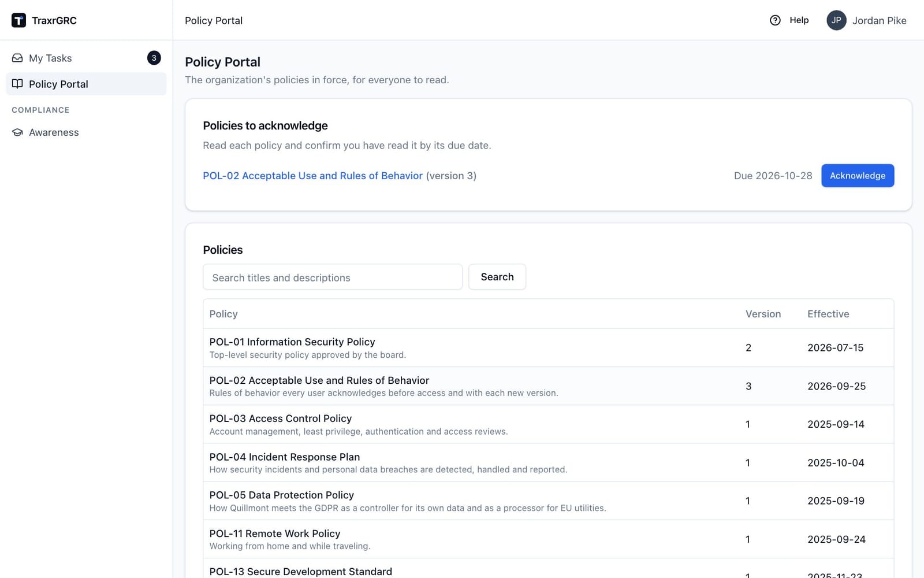Image resolution: width=924 pixels, height=578 pixels.
Task: Click the Version column header
Action: (x=763, y=314)
